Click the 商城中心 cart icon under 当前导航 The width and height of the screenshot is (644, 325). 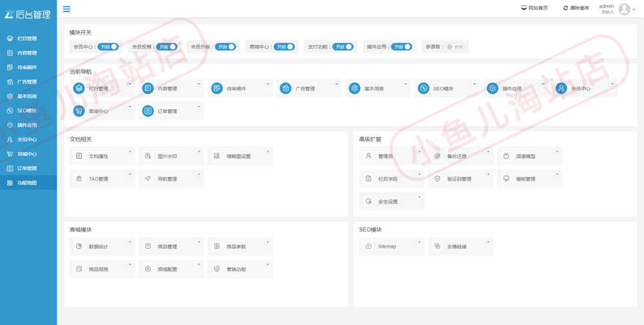(79, 111)
